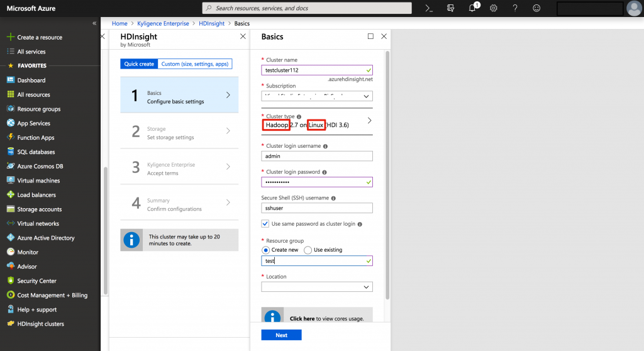Open step 1 Basics chevron
Image resolution: width=644 pixels, height=351 pixels.
pos(228,95)
